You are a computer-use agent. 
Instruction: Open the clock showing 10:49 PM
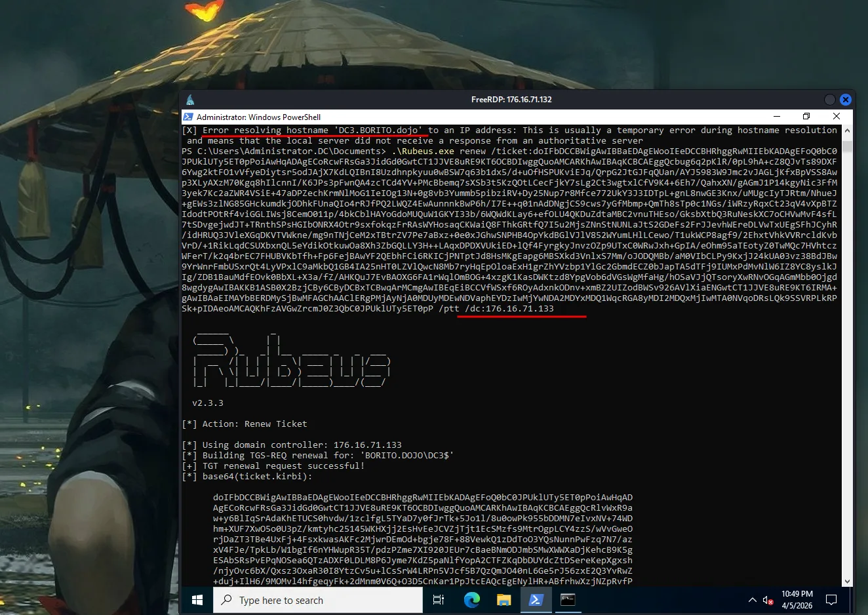(797, 600)
